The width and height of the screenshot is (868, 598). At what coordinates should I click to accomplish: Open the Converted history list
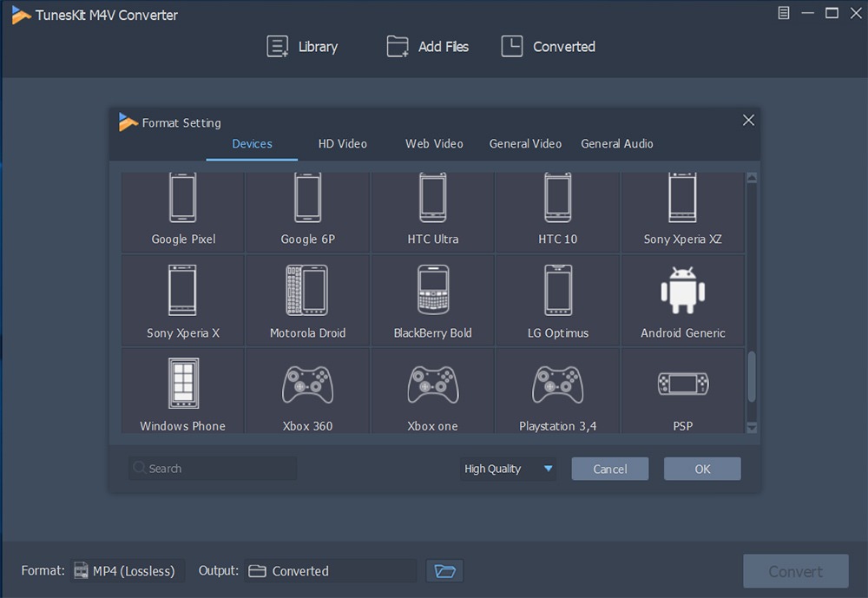pos(548,47)
